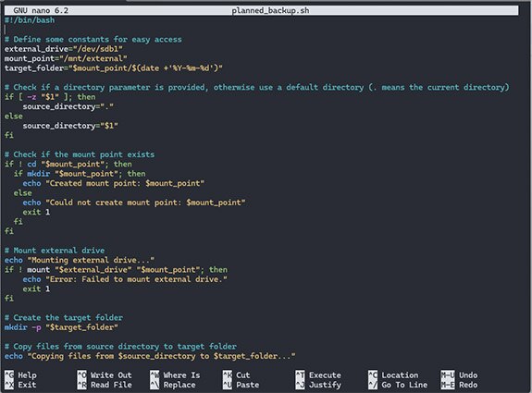Select the Replace shortcut label
The height and width of the screenshot is (393, 532).
(179, 385)
